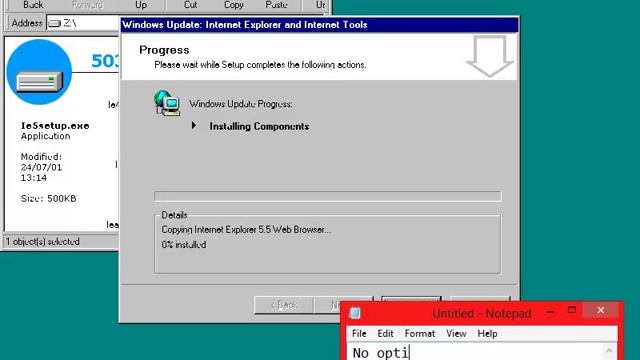Open the View menu in Notepad
This screenshot has height=360, width=640.
pos(456,333)
